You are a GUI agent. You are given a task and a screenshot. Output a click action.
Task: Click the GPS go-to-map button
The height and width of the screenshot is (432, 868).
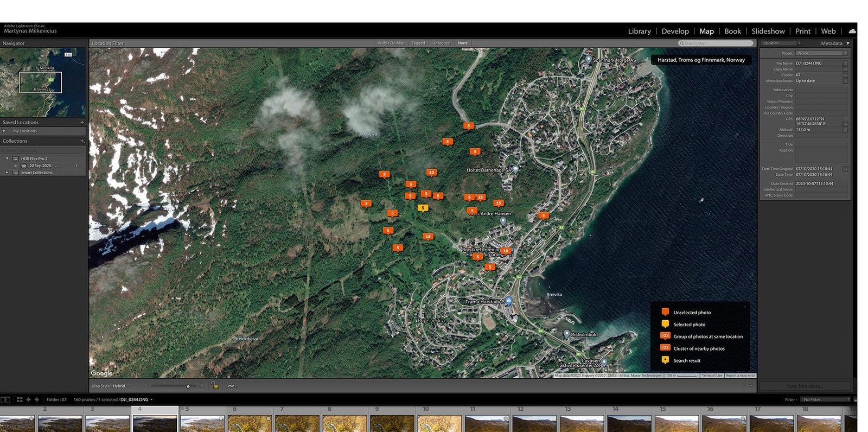(x=845, y=124)
